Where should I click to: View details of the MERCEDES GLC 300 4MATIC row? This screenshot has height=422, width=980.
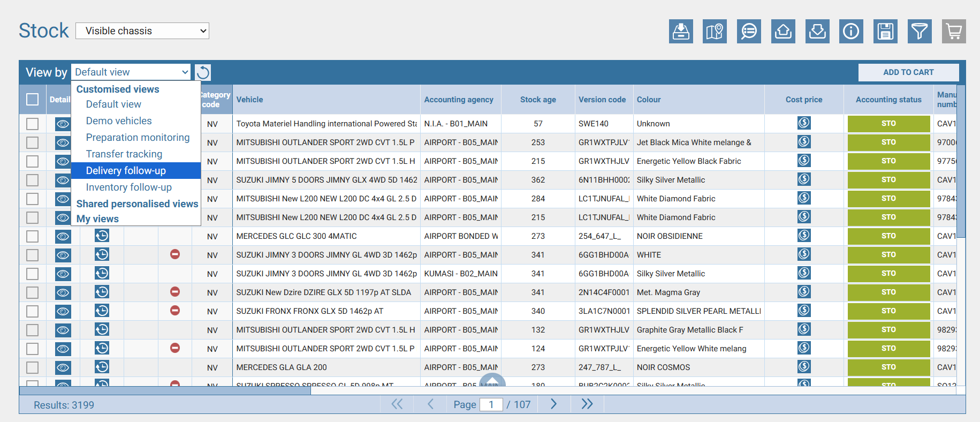63,236
